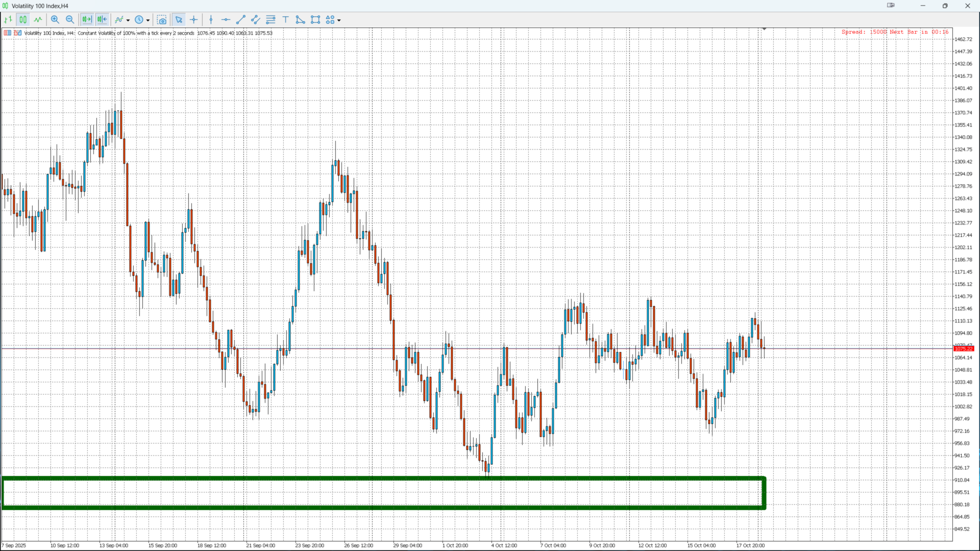Select the equidistant channel tool

[256, 20]
